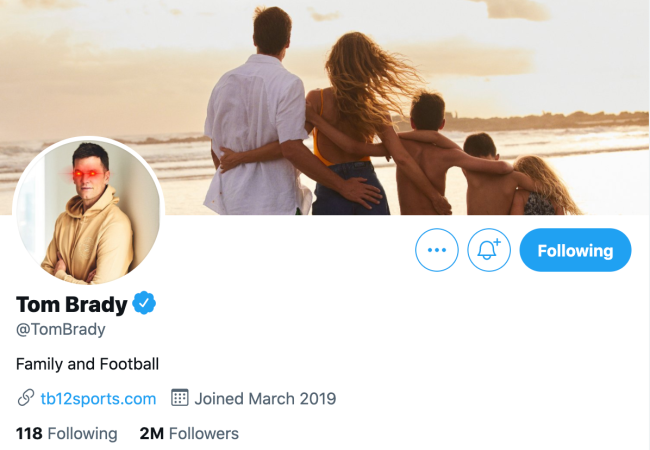Viewport: 650px width, 450px height.
Task: Click the Family and Football bio text
Action: [x=88, y=364]
